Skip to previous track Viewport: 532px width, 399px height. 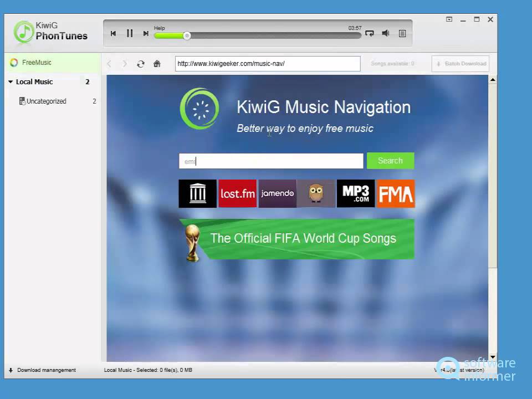tap(113, 33)
